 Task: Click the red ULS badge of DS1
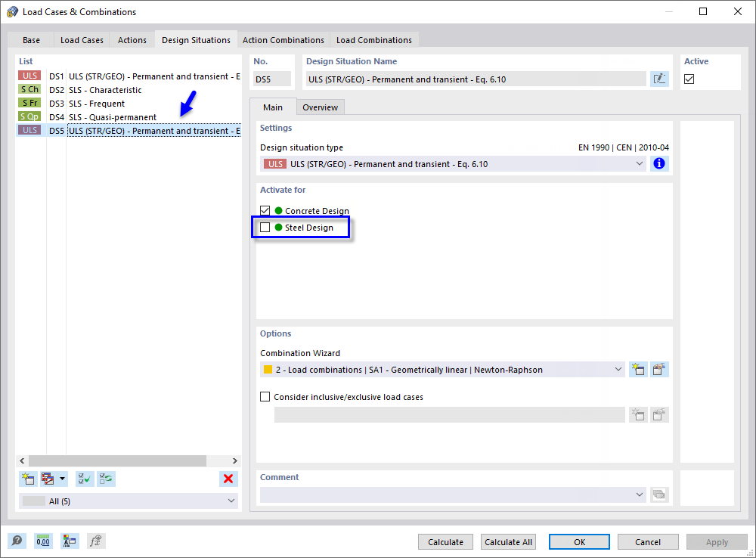point(30,76)
